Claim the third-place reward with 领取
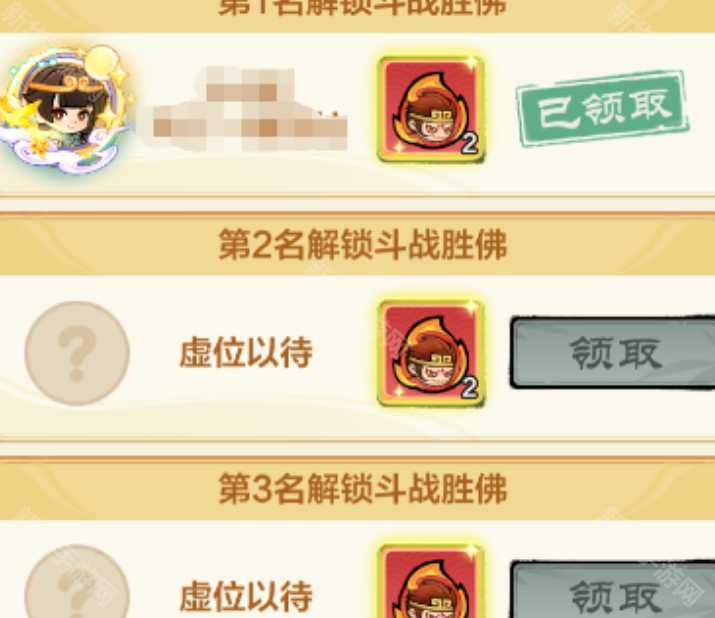Screen dimensions: 715x618 [x=612, y=591]
